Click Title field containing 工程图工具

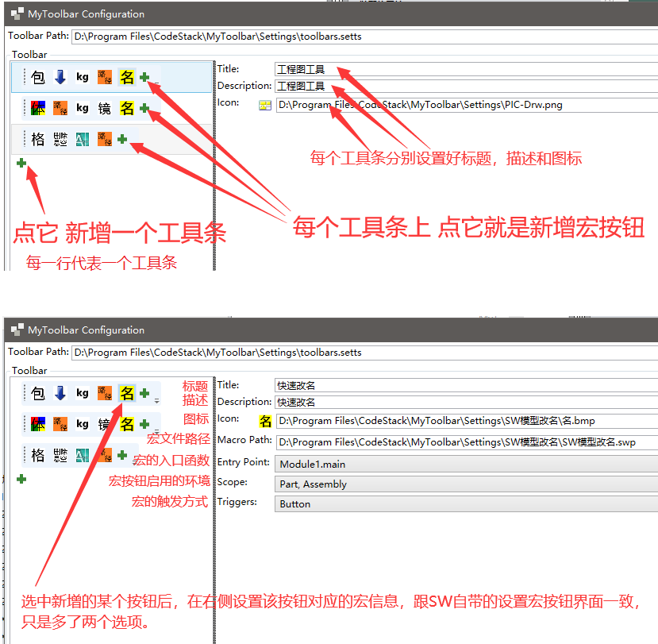[466, 69]
